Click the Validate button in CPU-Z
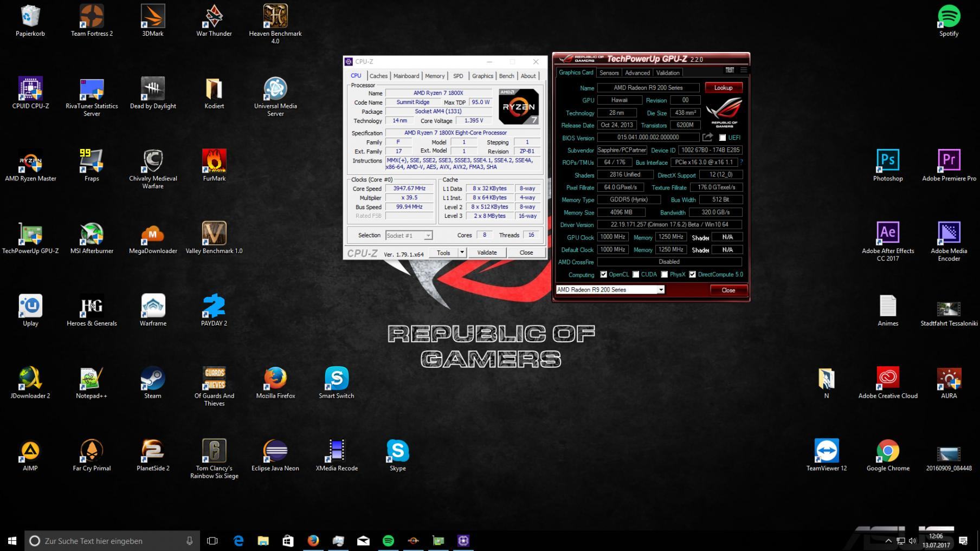 pyautogui.click(x=487, y=252)
